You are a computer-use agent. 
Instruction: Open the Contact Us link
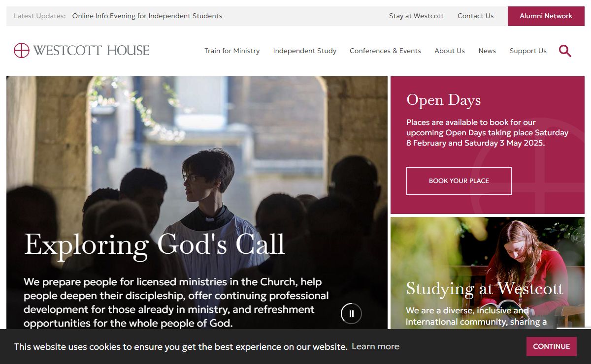[x=475, y=16]
